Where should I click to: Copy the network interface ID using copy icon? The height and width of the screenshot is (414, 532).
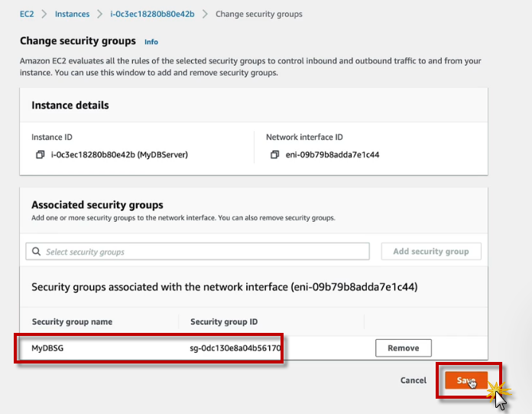[275, 155]
